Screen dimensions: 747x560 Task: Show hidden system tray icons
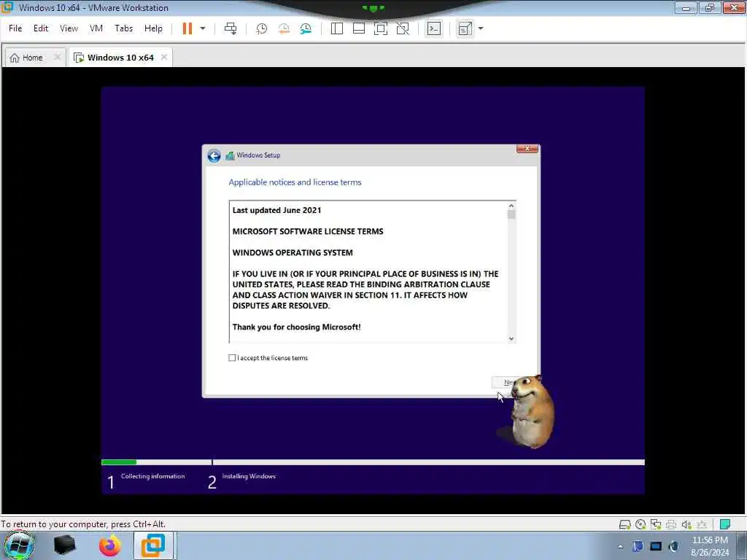(x=620, y=547)
